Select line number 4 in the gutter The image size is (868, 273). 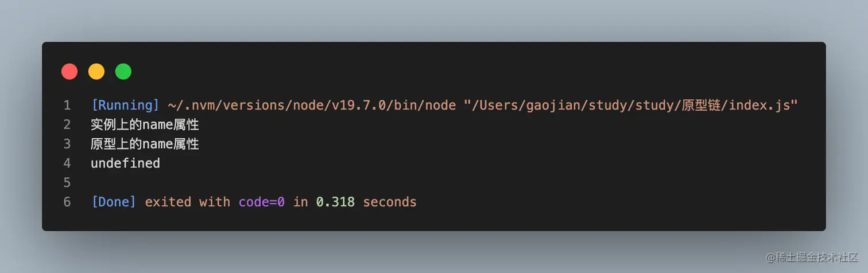[x=67, y=163]
